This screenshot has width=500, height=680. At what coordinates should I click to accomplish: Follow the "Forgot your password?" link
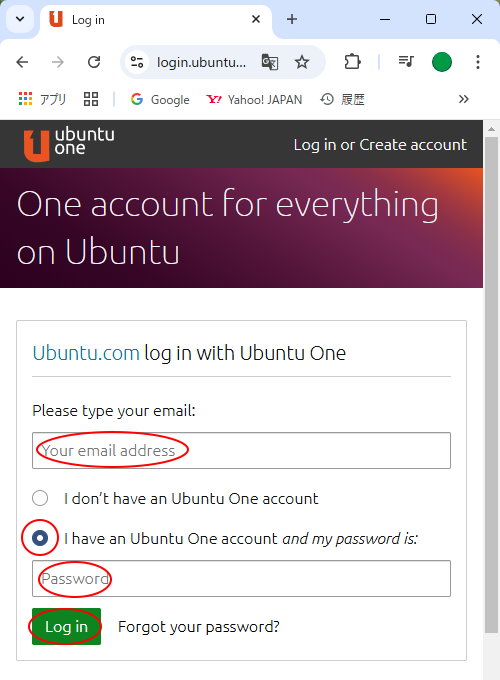[199, 627]
